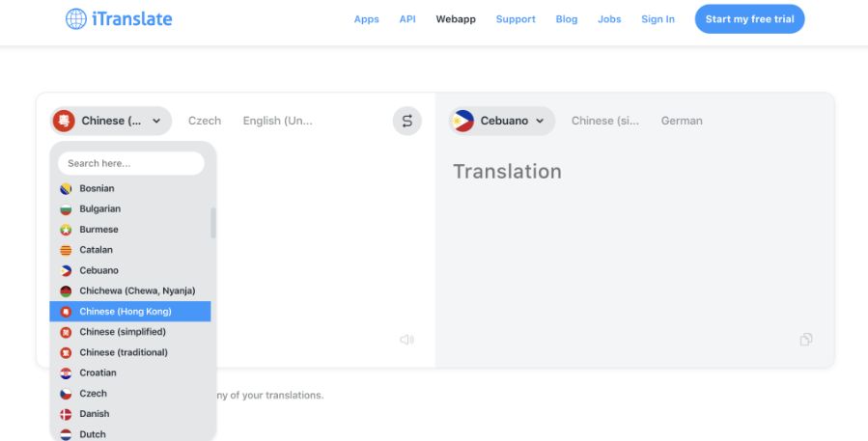Expand the Cebuano target language dropdown
868x441 pixels.
[501, 121]
